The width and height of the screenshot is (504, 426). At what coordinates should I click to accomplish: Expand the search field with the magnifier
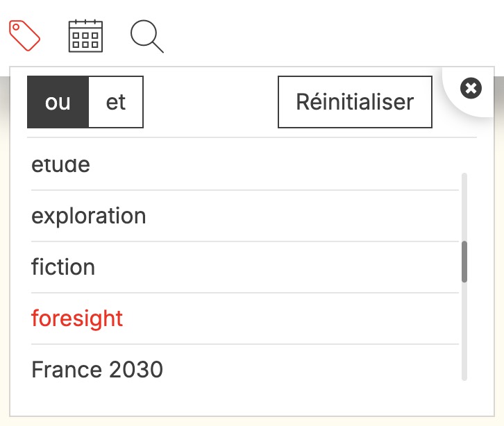[146, 36]
